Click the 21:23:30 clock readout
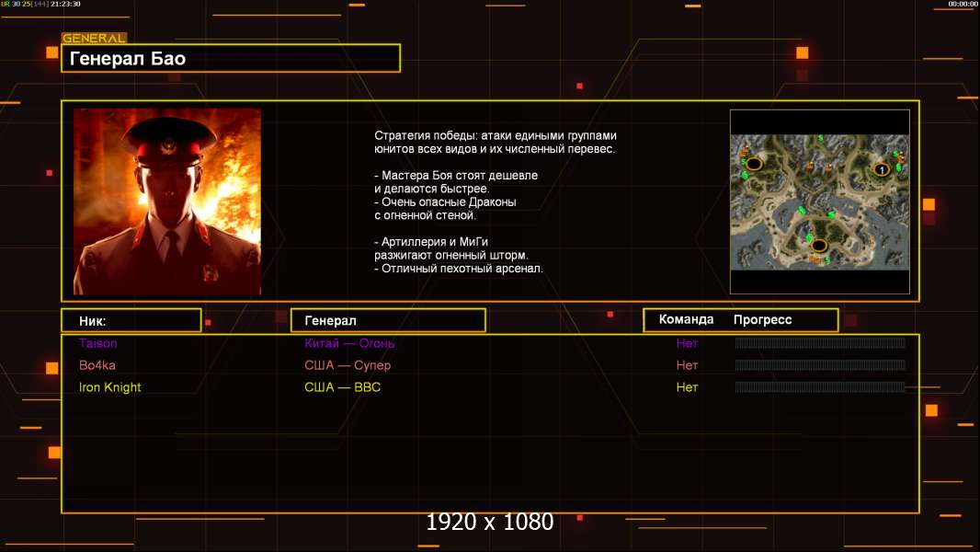The height and width of the screenshot is (552, 980). pyautogui.click(x=65, y=4)
